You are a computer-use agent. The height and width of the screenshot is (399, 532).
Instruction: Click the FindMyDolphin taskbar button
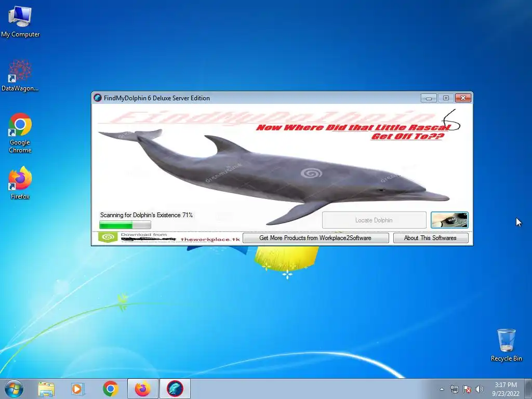pyautogui.click(x=175, y=389)
